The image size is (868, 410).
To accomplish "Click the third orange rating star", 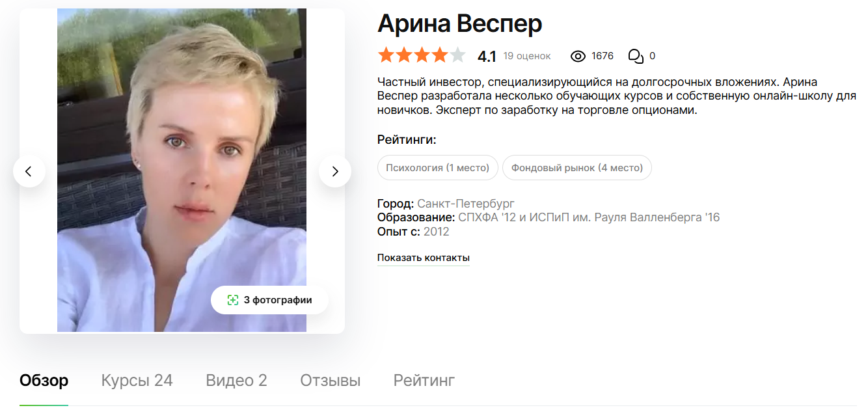I will [422, 55].
